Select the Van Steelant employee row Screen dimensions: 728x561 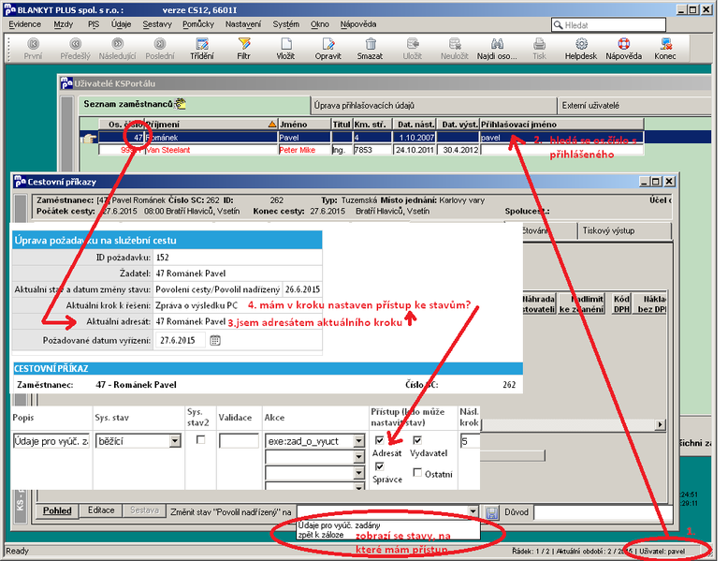[x=371, y=150]
